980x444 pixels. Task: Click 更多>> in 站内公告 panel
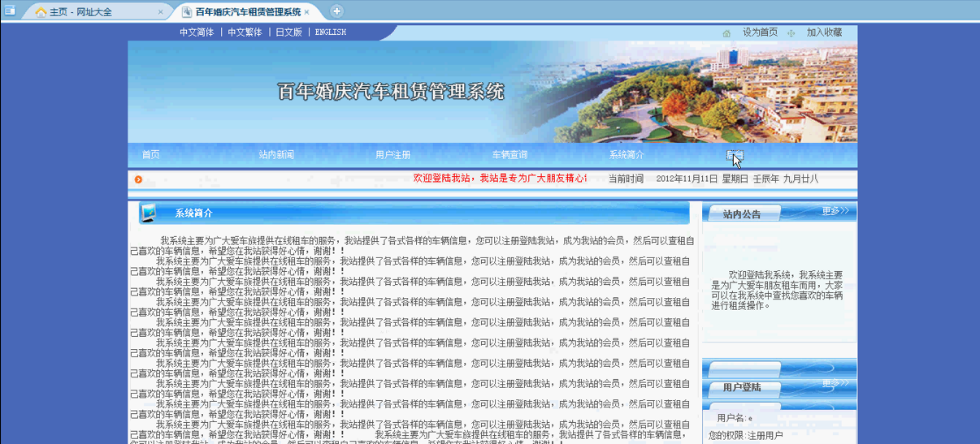pos(835,211)
